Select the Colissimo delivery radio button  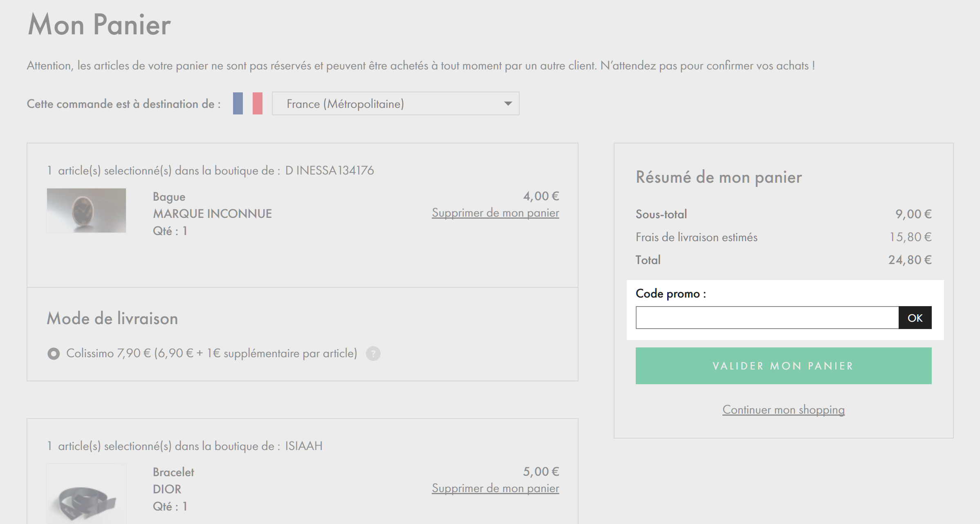[x=54, y=354]
